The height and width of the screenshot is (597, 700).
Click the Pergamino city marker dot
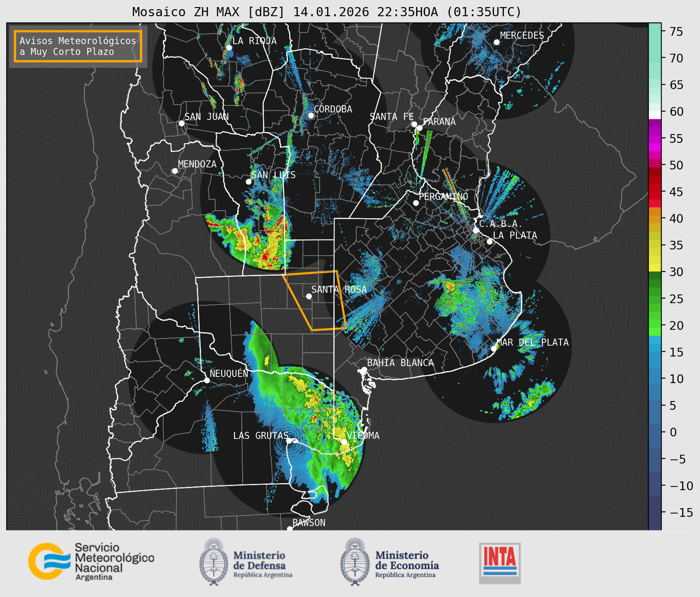coord(416,203)
